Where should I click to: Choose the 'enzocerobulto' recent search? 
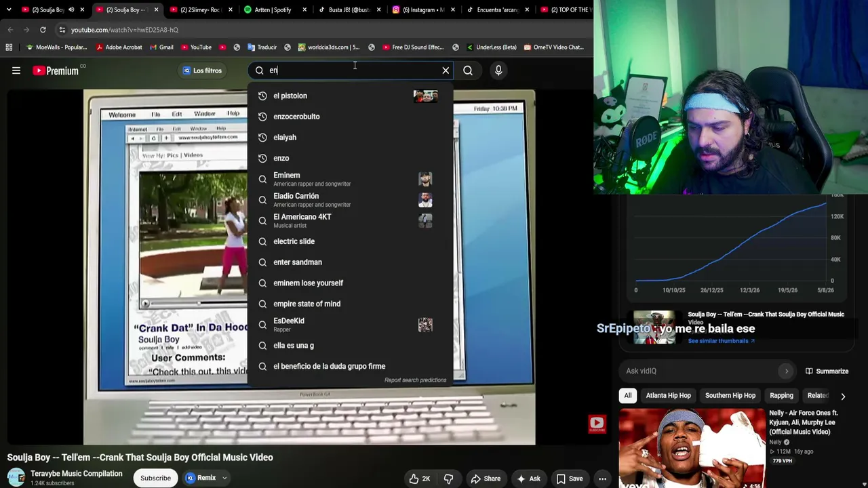click(x=351, y=117)
